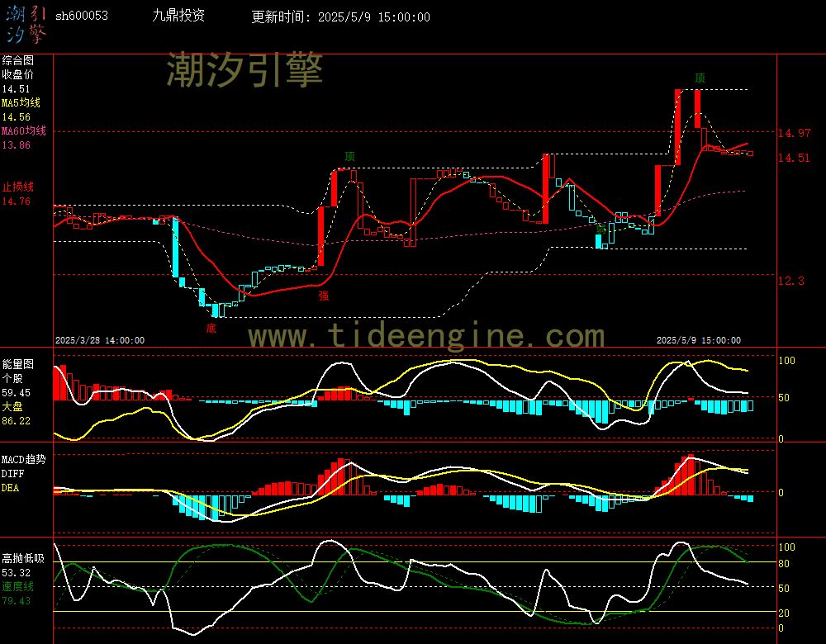Screen dimensions: 826x644
Task: Click the 14.51 price axis label on right
Action: (x=795, y=158)
